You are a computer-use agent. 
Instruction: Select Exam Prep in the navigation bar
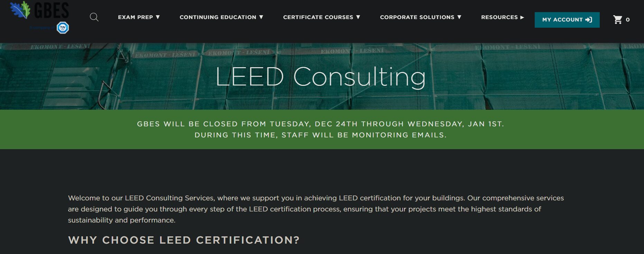coord(136,17)
